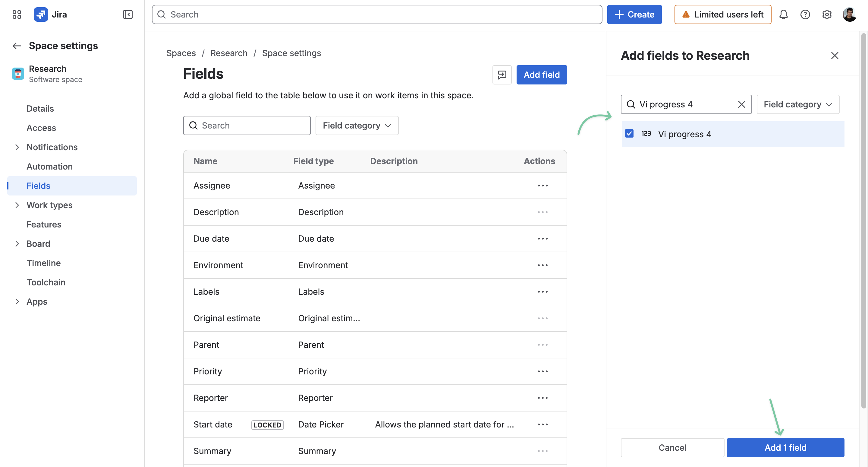Go back using the Space settings arrow

(x=17, y=46)
